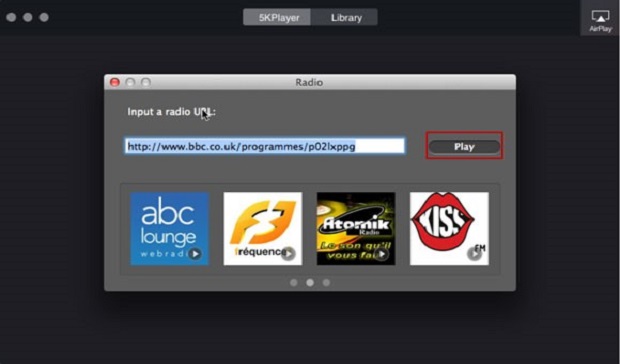This screenshot has width=620, height=364.
Task: Click the Radio dialog title text
Action: (309, 82)
